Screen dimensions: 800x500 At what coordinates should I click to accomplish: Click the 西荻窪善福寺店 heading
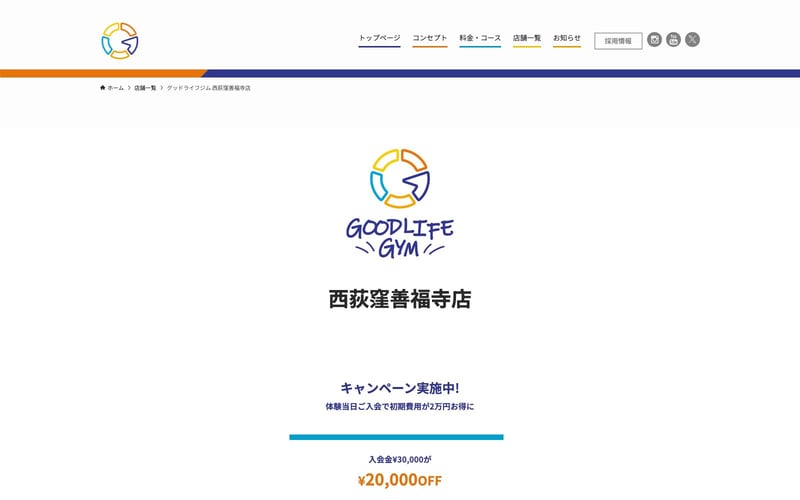coord(400,299)
